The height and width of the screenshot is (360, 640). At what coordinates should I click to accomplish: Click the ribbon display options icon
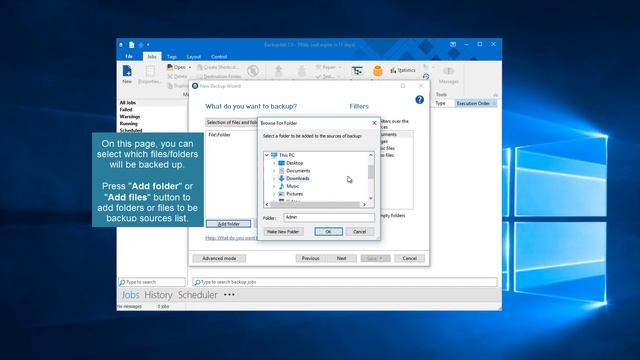453,44
